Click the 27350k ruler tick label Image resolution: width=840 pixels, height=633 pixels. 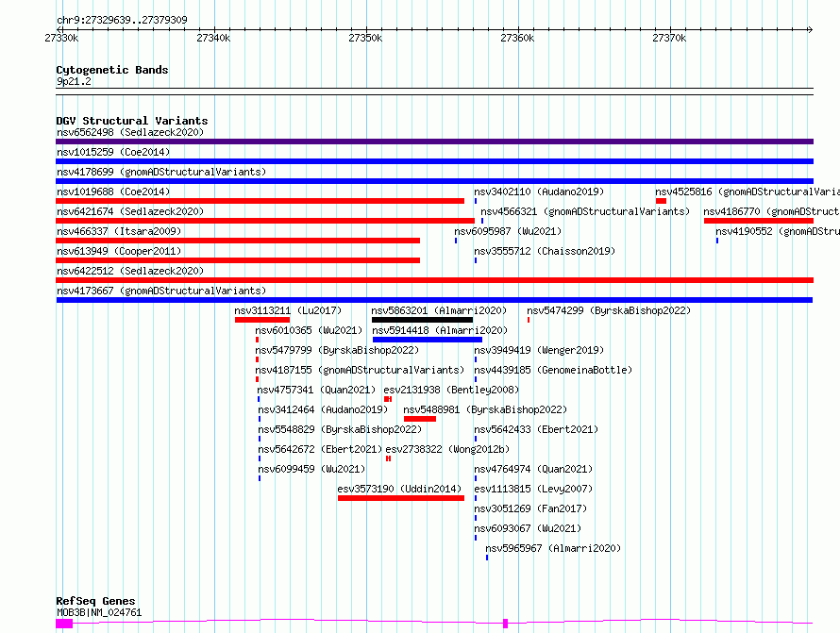coord(365,38)
